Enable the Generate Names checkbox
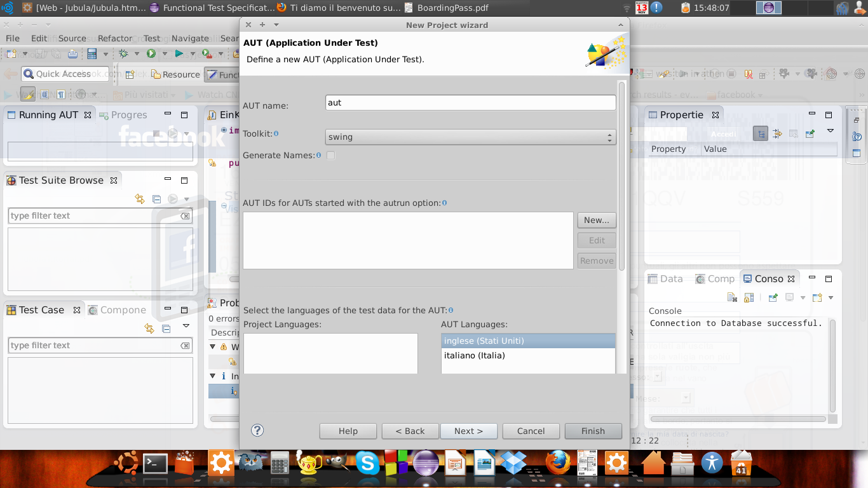The height and width of the screenshot is (488, 868). (330, 155)
